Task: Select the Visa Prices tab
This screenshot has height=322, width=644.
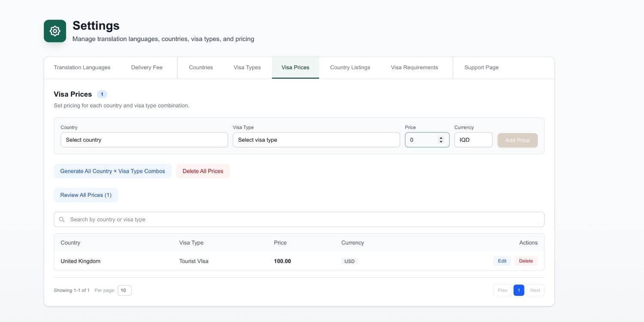Action: click(x=295, y=67)
